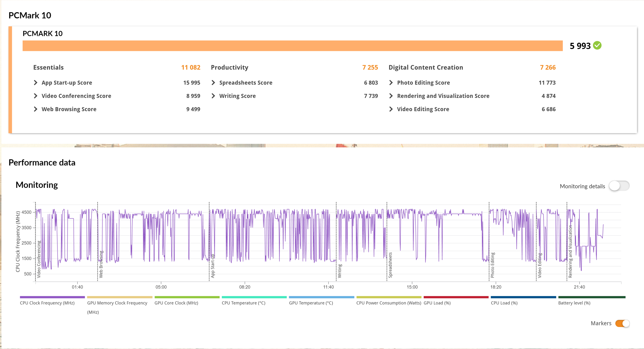Screen dimensions: 644x349
Task: Click the Video Editing chart marker
Action: point(540,265)
